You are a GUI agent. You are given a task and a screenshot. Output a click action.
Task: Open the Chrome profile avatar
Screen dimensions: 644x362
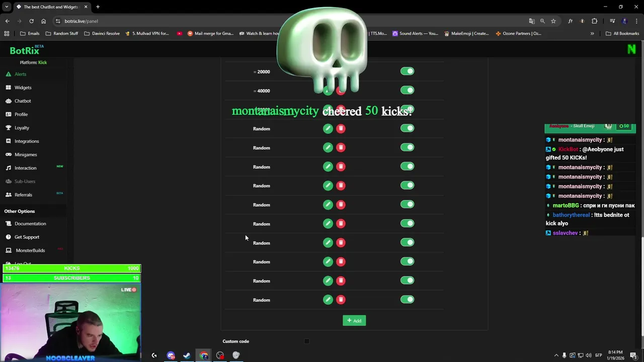624,21
